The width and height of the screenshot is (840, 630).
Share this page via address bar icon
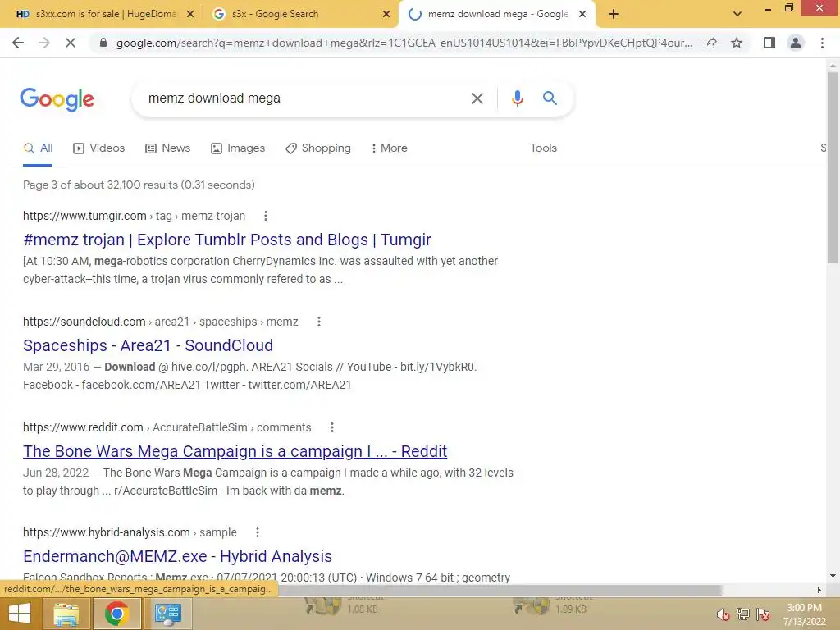710,43
